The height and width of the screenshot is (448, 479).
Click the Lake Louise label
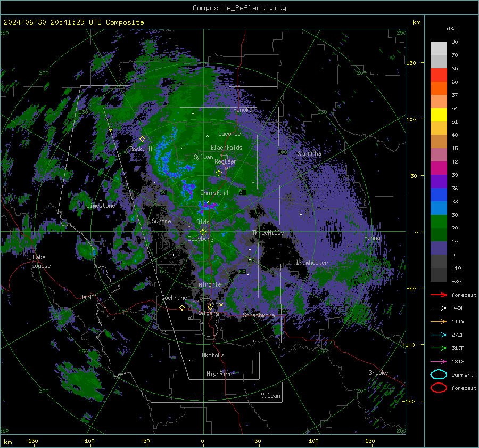point(41,262)
